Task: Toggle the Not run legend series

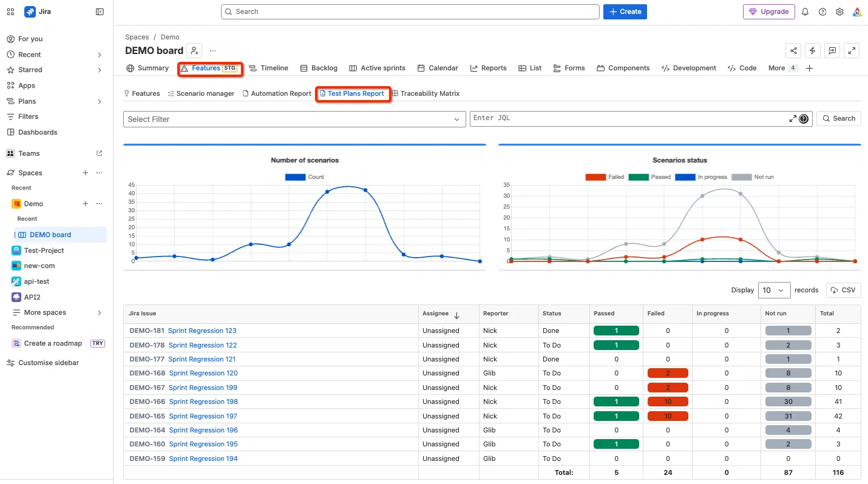Action: pos(753,177)
